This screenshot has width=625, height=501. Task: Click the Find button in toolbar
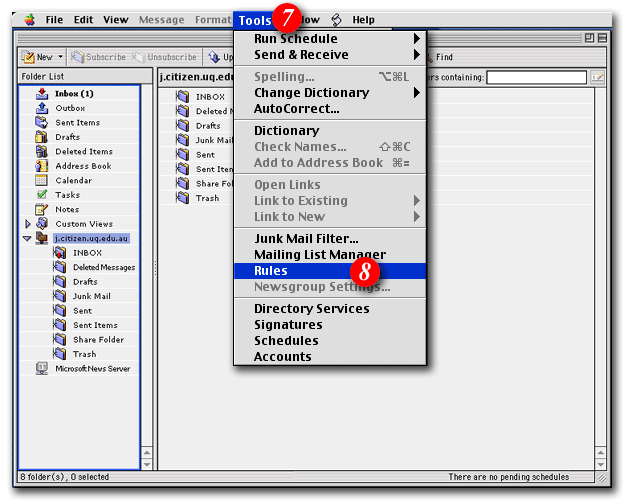[443, 58]
